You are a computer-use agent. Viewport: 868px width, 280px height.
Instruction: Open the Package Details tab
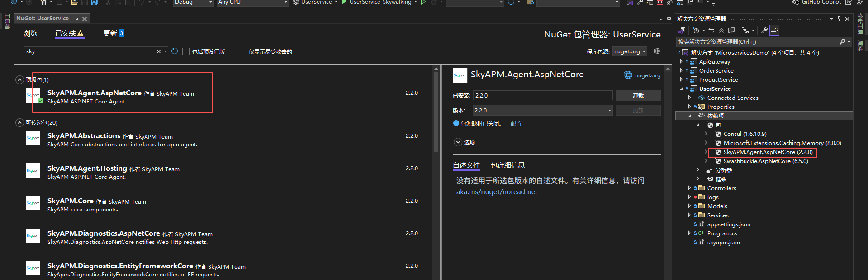(508, 165)
